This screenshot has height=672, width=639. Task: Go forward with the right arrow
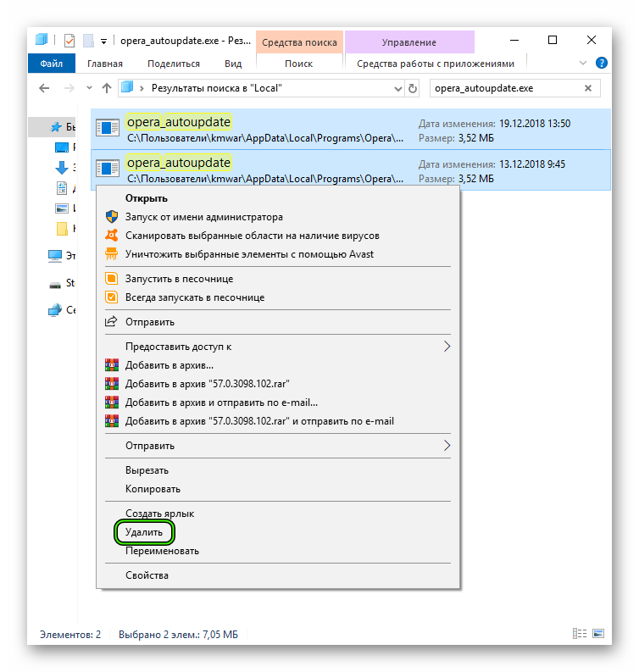pos(69,88)
